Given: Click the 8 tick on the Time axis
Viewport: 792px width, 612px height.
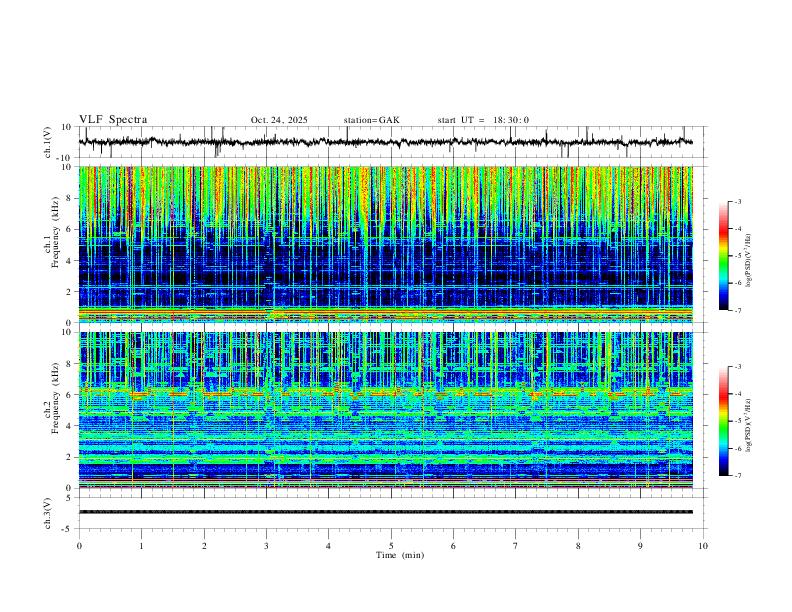Looking at the screenshot, I should 578,546.
